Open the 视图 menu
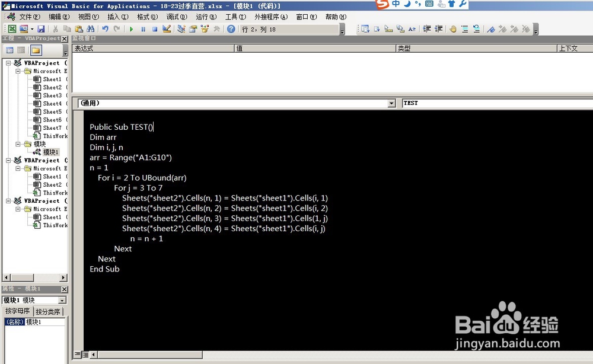The height and width of the screenshot is (364, 593). 88,17
